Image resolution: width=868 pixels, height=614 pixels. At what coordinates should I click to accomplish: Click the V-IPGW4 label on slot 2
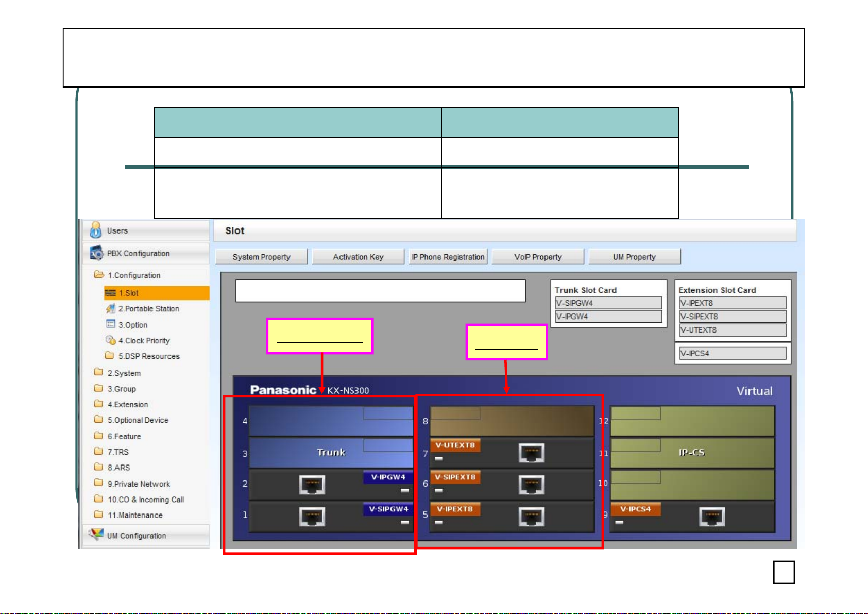point(388,477)
